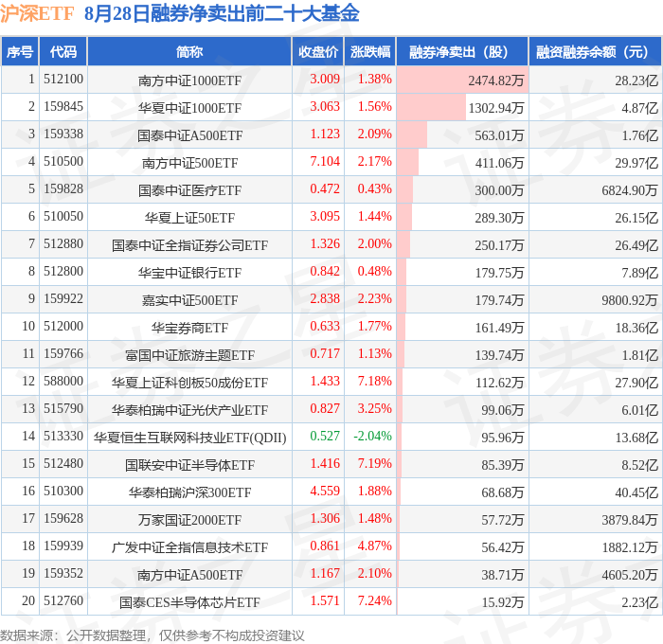Click code 515790
This screenshot has width=663, height=644.
[63, 409]
